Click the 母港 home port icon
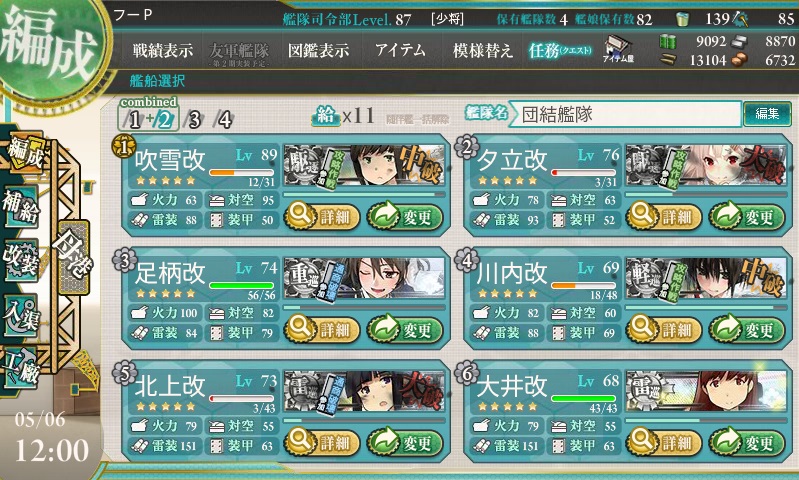The width and height of the screenshot is (799, 480). pos(74,258)
